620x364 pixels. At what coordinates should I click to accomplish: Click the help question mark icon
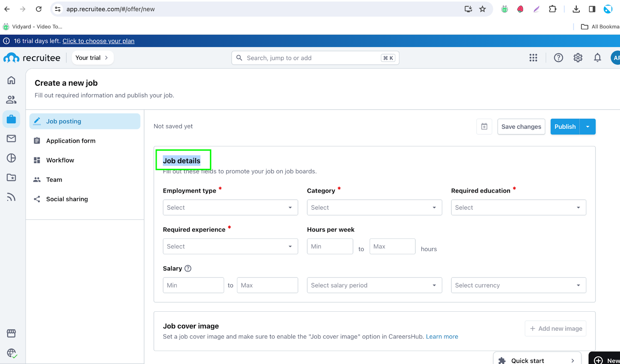[x=558, y=58]
